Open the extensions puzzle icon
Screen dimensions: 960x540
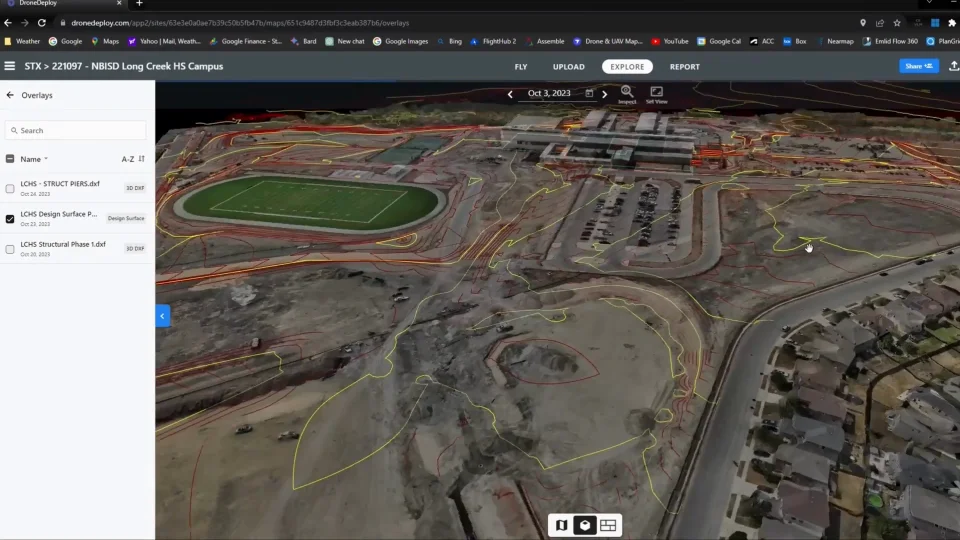coord(952,23)
